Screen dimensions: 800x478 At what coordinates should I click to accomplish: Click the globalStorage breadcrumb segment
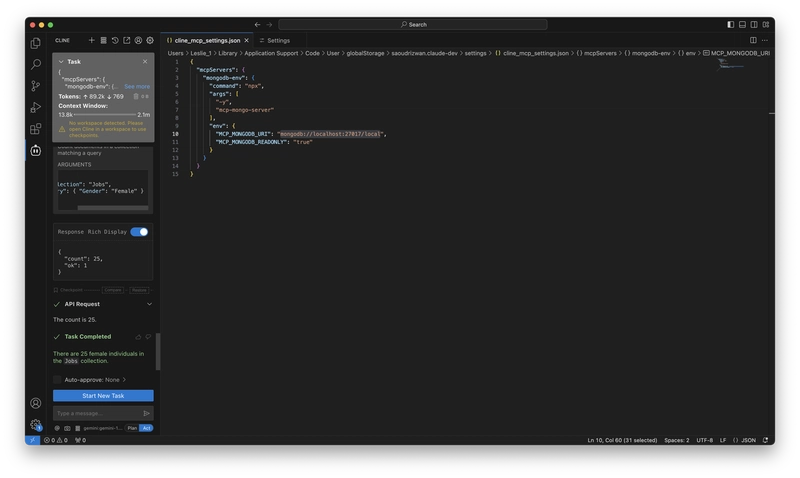365,53
